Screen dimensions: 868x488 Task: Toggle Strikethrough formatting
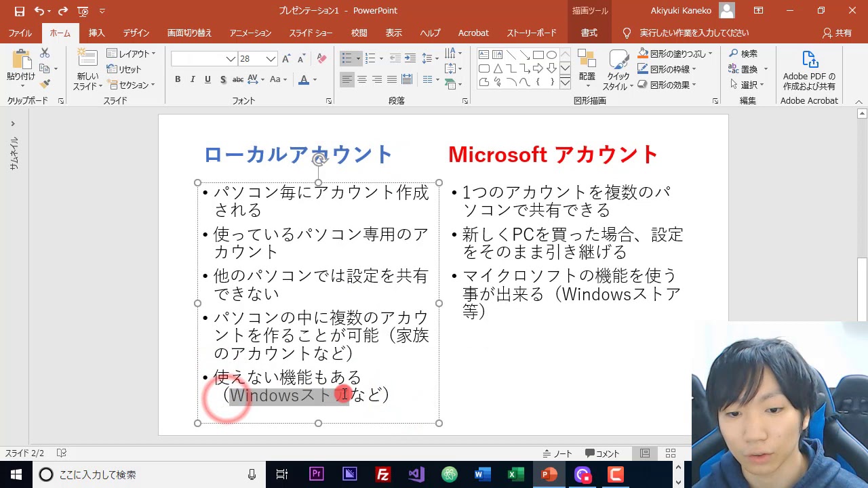point(238,79)
